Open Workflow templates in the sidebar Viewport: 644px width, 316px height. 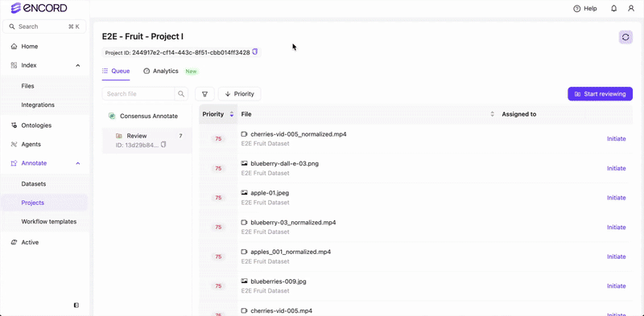(49, 221)
